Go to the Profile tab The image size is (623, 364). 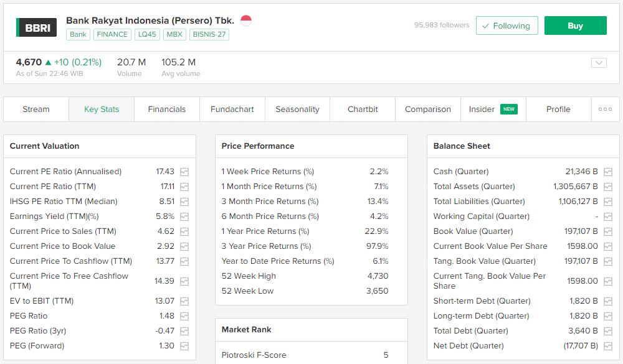558,109
